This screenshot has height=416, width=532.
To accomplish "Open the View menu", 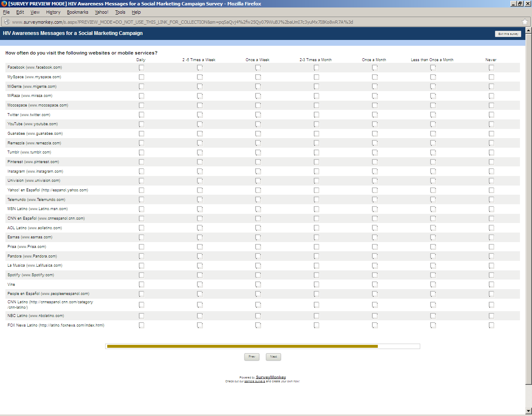I will 35,12.
